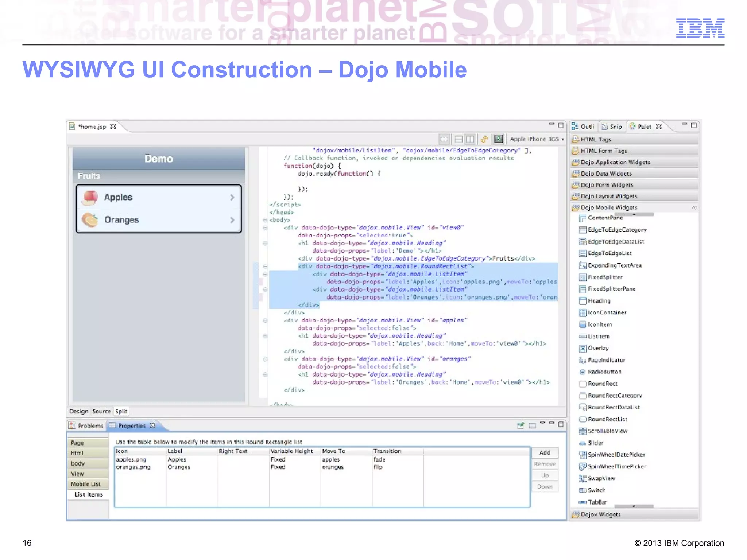Screen dimensions: 747x560
Task: Collapse the Dojo Mobile Widgets drawer
Action: (634, 207)
